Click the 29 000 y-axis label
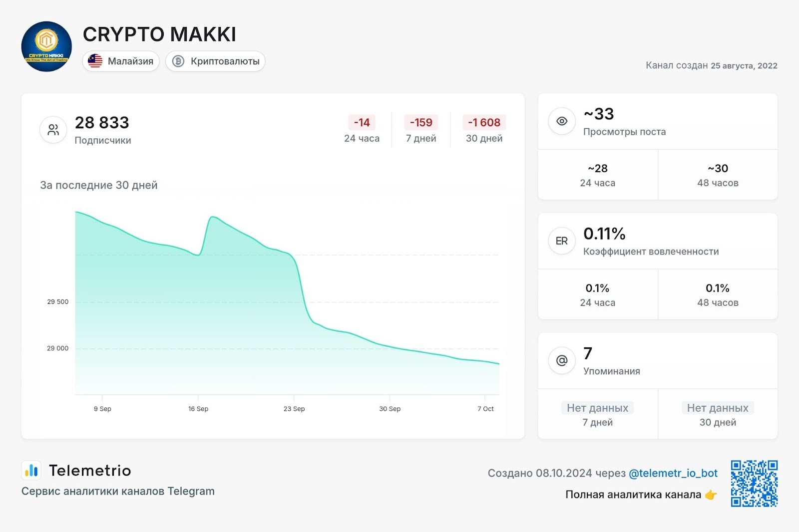799x532 pixels. click(58, 348)
